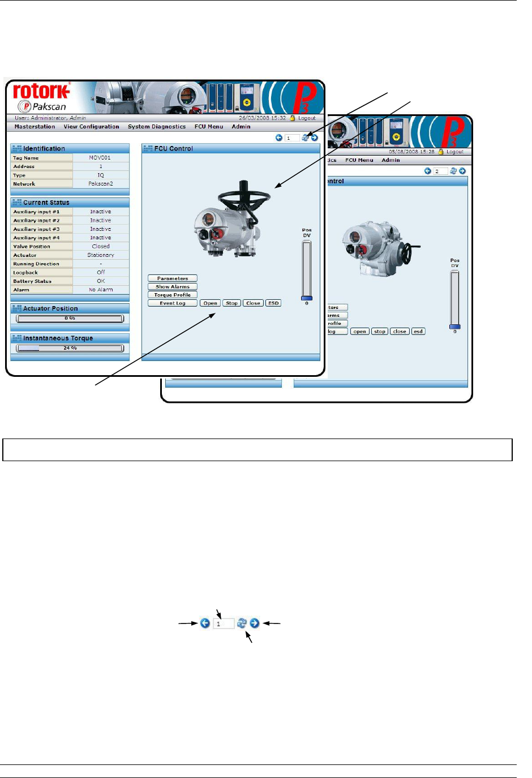
Task: Click the Close valve button in front window
Action: [254, 303]
